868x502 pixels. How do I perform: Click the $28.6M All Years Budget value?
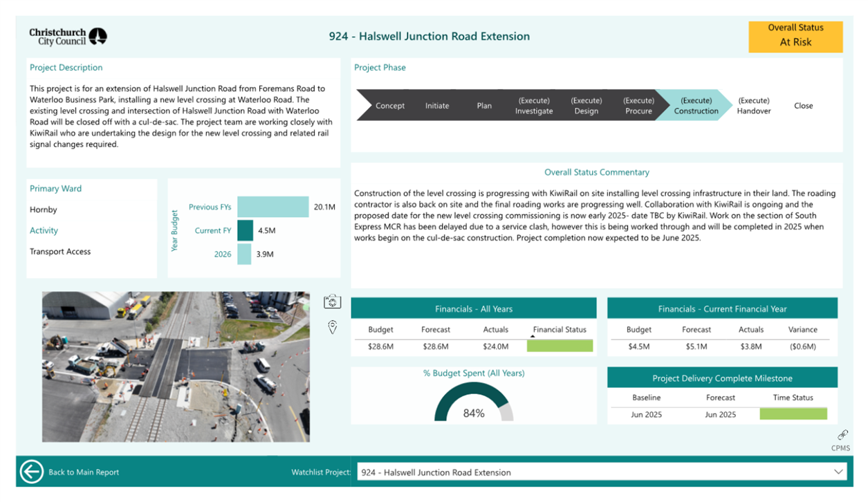[x=380, y=346]
